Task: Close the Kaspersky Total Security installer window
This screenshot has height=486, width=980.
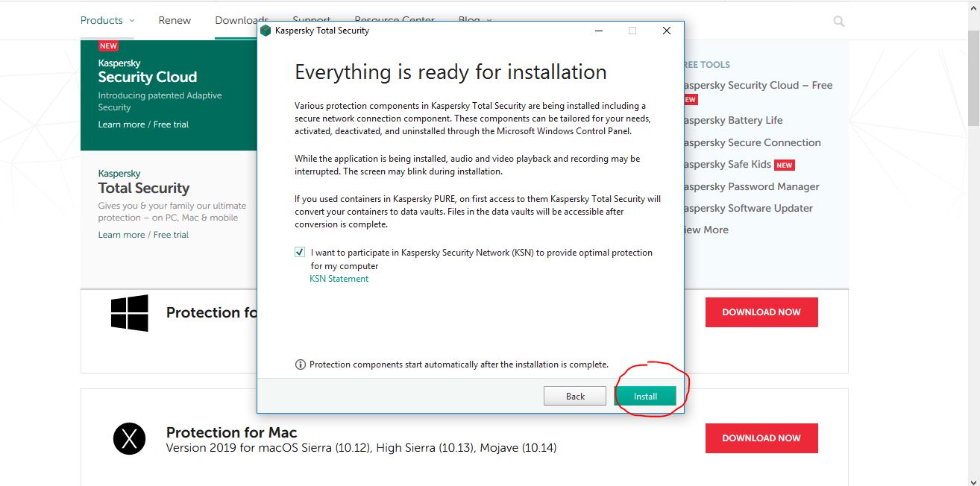Action: [x=667, y=31]
